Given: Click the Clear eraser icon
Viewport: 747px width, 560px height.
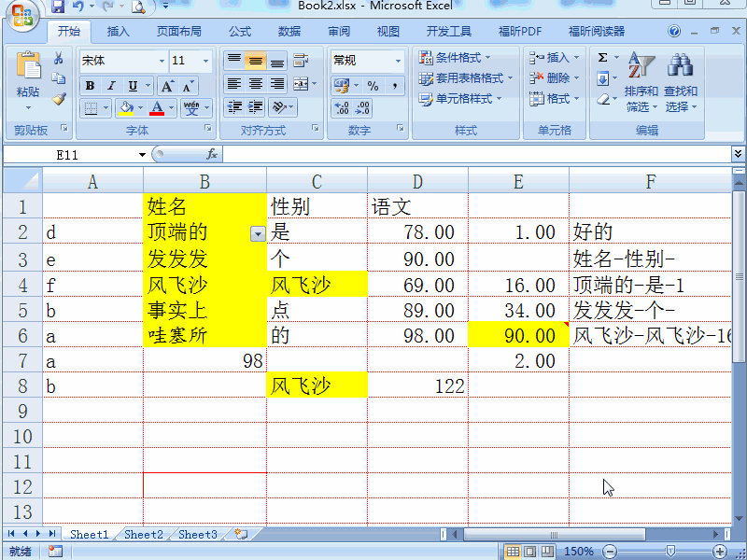Looking at the screenshot, I should 602,99.
